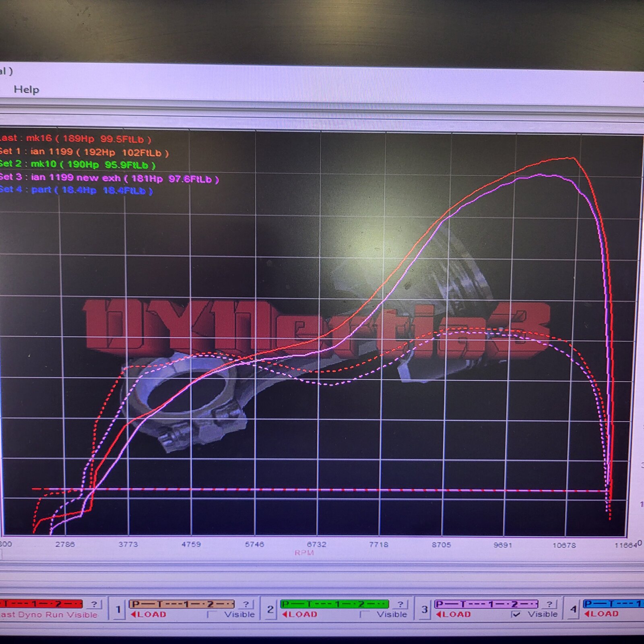Click the purple trace selector bar for Set 3
The width and height of the screenshot is (644, 644).
tap(486, 604)
